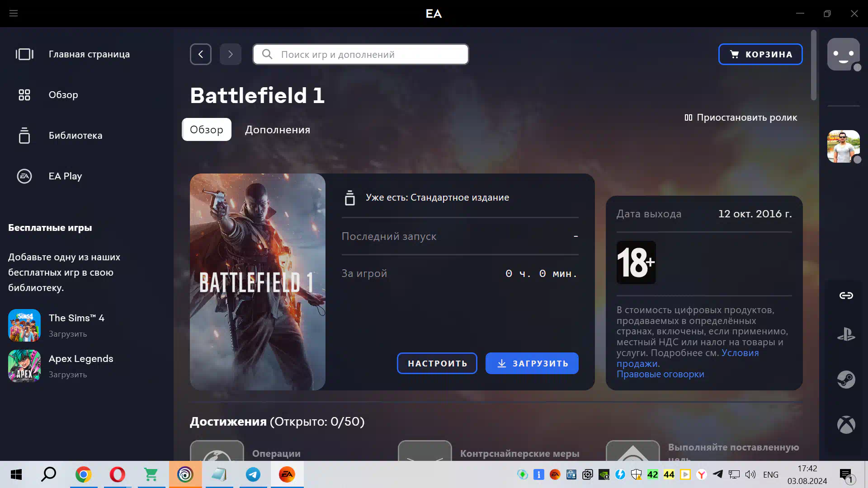Click the НАСТРОИТЬ button
Image resolution: width=868 pixels, height=488 pixels.
tap(437, 363)
